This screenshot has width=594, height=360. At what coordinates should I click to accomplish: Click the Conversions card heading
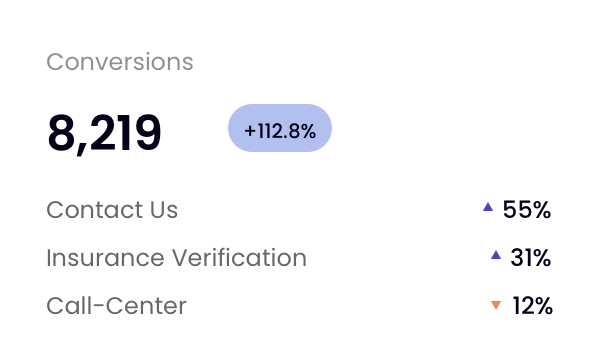click(120, 62)
